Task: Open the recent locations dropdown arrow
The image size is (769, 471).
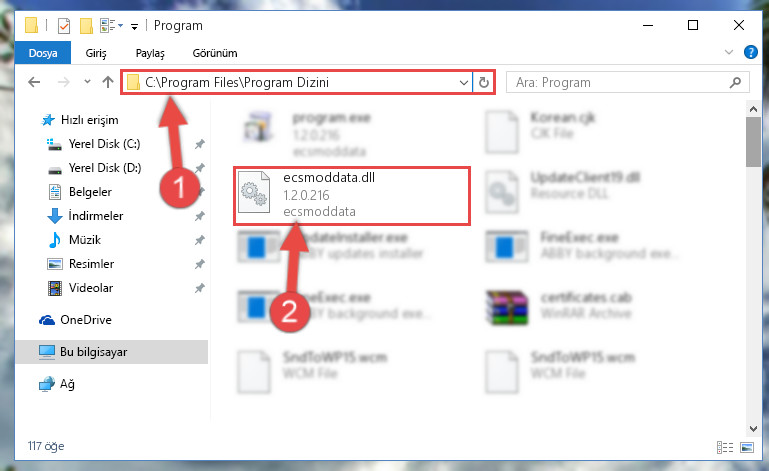Action: click(87, 82)
